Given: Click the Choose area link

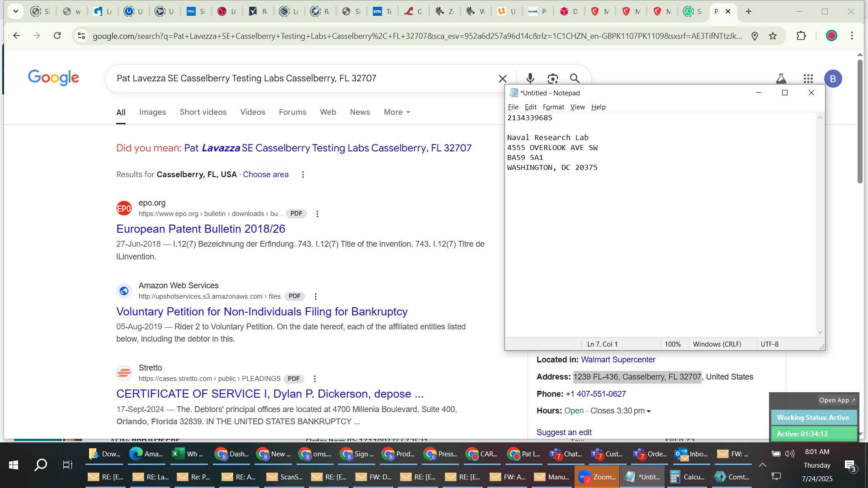Looking at the screenshot, I should (x=265, y=174).
